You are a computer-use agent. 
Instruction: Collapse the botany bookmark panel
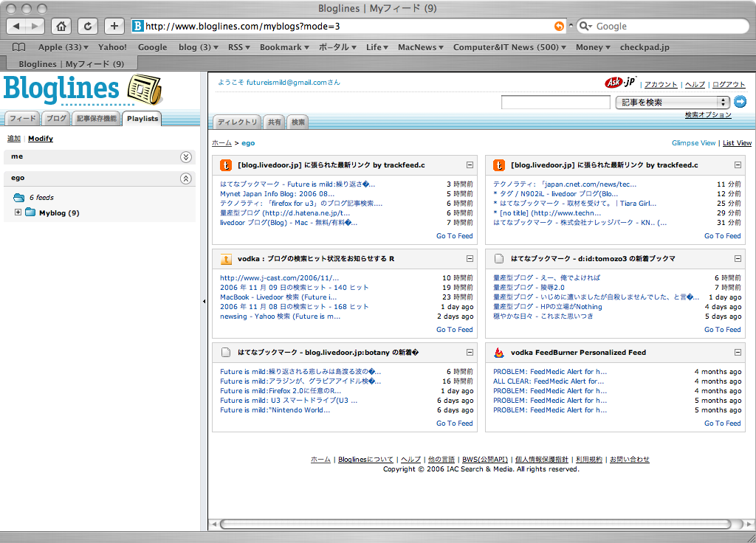[x=470, y=352]
